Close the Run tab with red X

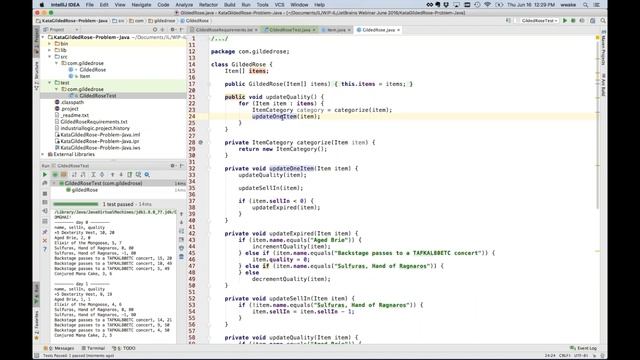45,241
